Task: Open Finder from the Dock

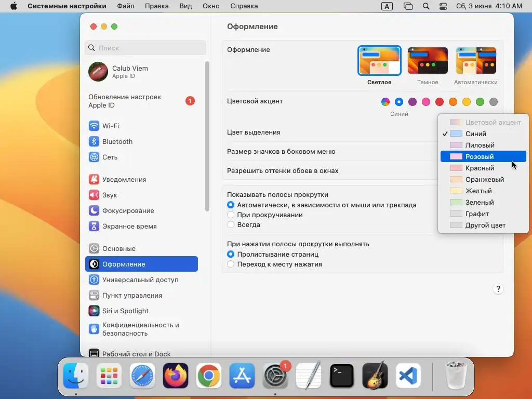Action: pos(76,376)
